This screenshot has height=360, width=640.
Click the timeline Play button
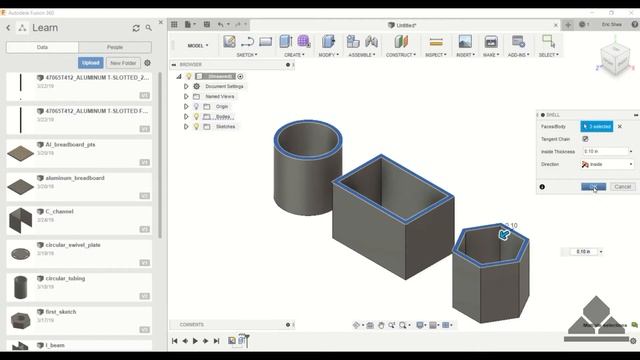point(195,341)
